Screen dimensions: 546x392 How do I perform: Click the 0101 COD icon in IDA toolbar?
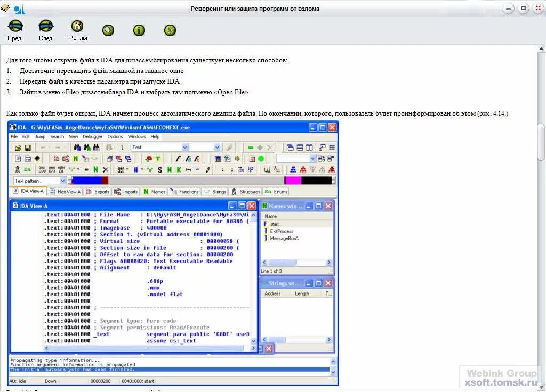[42, 170]
